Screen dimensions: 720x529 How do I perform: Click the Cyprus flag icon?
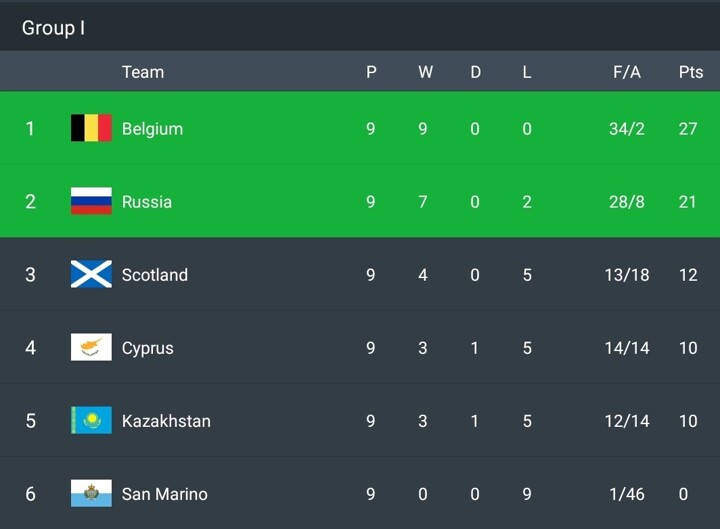91,347
